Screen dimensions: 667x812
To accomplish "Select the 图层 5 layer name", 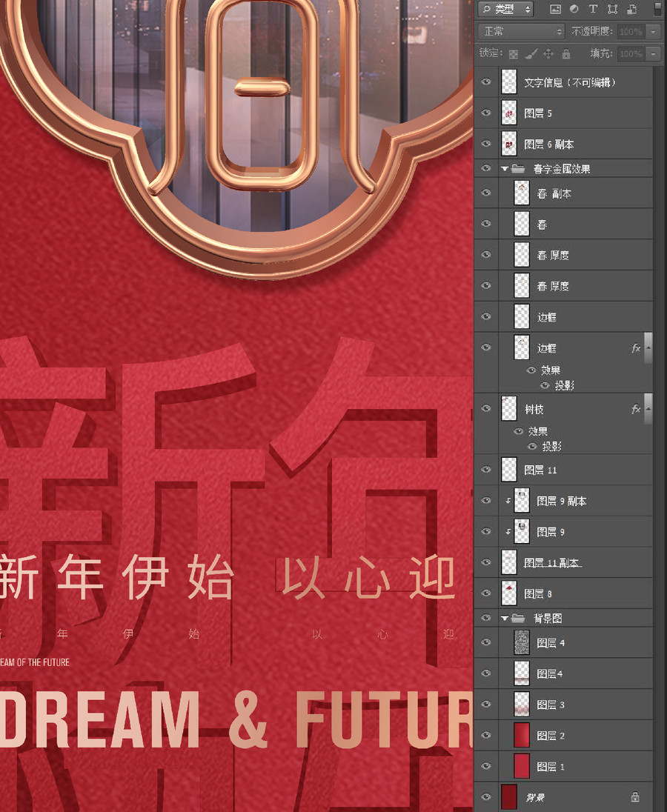I will [537, 113].
